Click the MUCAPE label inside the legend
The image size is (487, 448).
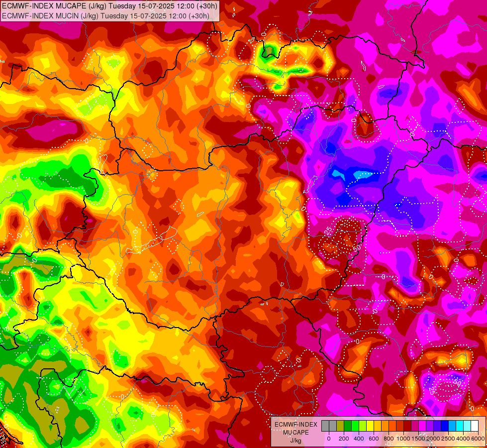pos(296,433)
